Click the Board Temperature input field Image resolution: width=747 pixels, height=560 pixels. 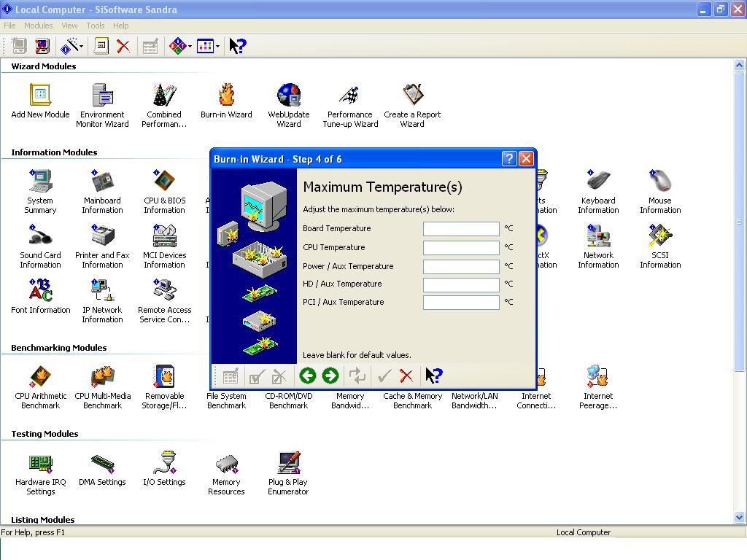(461, 229)
